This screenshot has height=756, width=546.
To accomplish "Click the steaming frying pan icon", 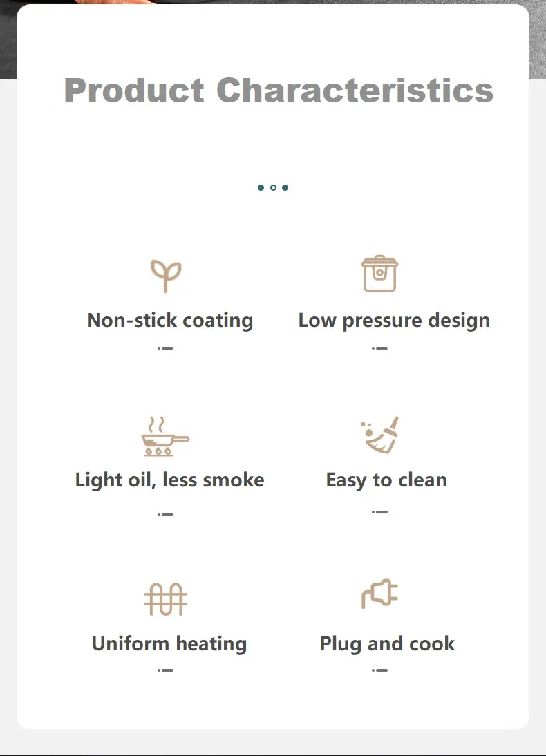I will 165,436.
